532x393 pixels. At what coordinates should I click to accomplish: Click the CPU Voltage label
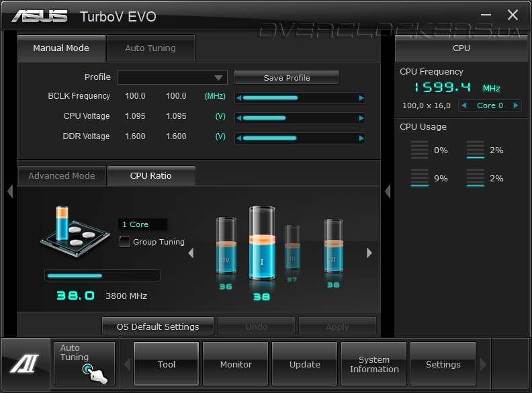pyautogui.click(x=87, y=116)
